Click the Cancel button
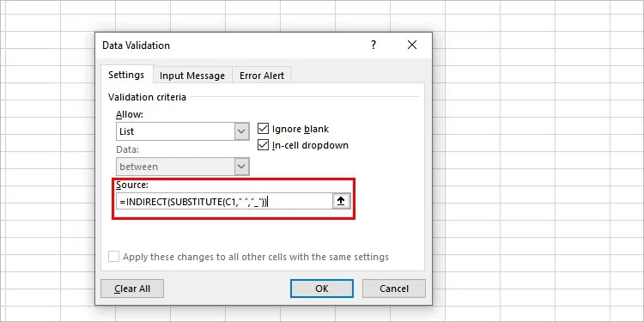The image size is (644, 322). (x=394, y=289)
